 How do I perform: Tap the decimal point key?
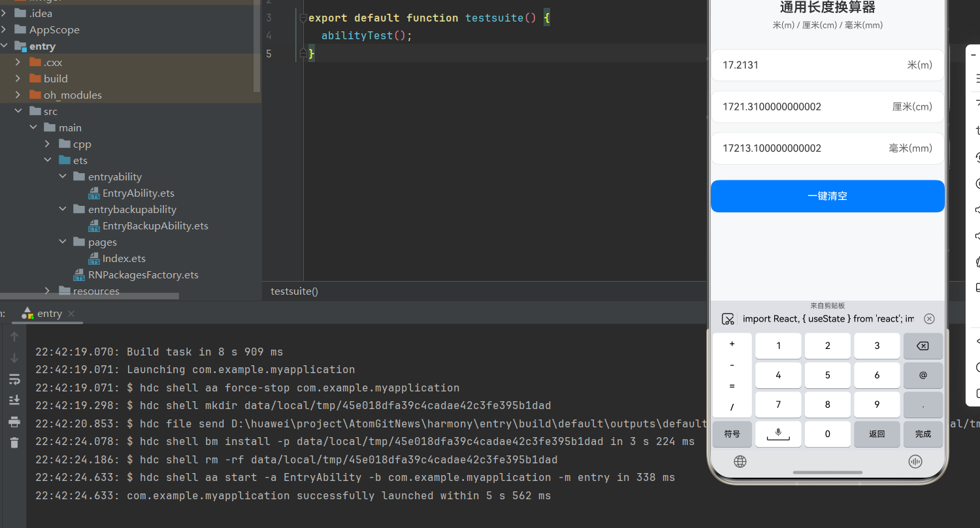tap(923, 404)
